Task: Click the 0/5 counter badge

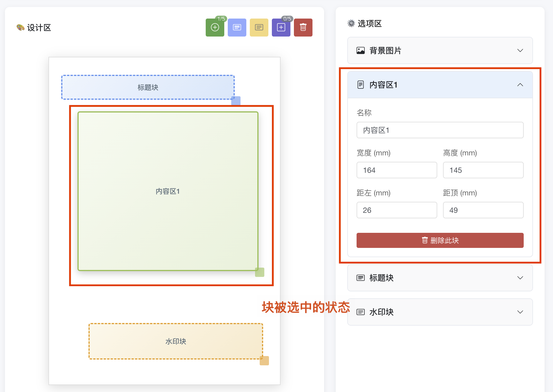Action: coord(287,19)
